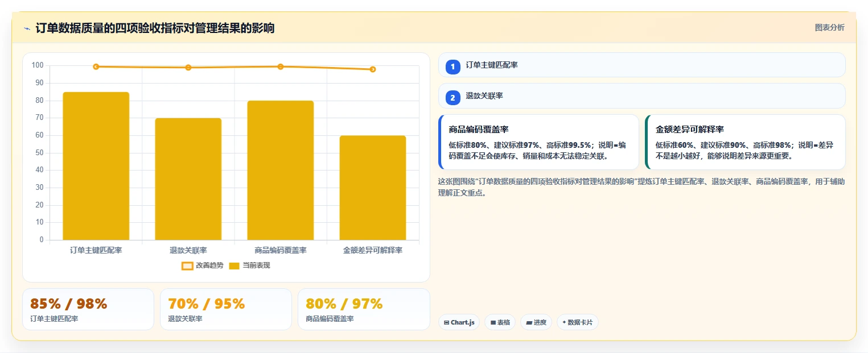Click the 进度 tag
This screenshot has width=868, height=353.
pyautogui.click(x=536, y=322)
